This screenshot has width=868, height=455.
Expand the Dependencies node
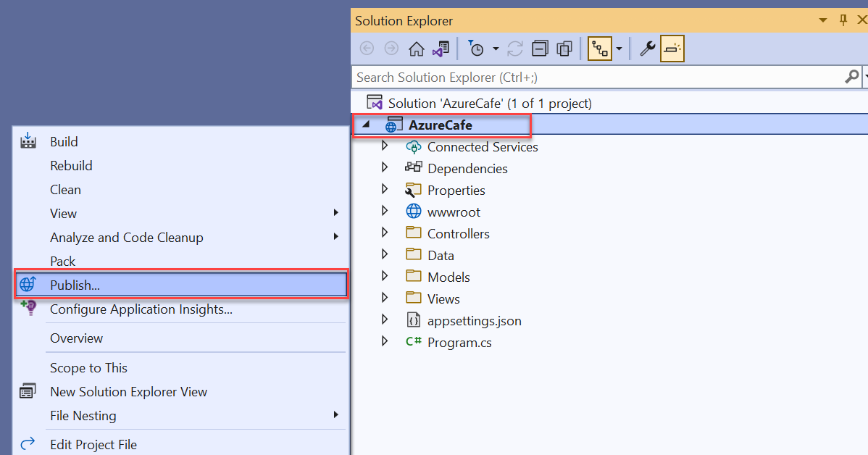click(x=385, y=167)
